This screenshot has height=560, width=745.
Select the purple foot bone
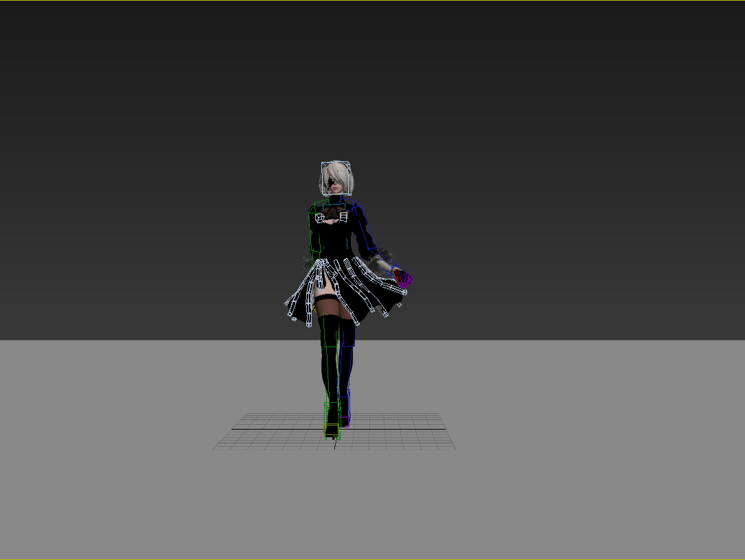[x=345, y=421]
